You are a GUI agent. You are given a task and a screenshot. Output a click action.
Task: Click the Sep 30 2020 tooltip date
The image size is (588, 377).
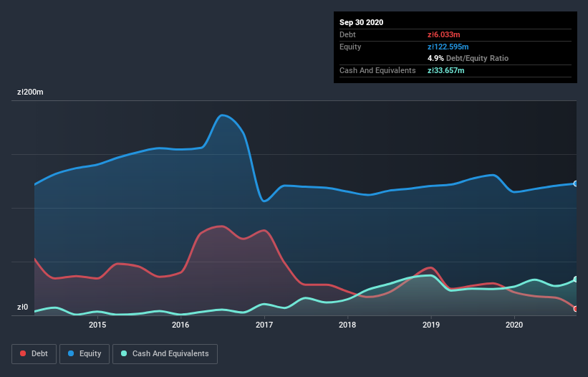[x=362, y=22]
